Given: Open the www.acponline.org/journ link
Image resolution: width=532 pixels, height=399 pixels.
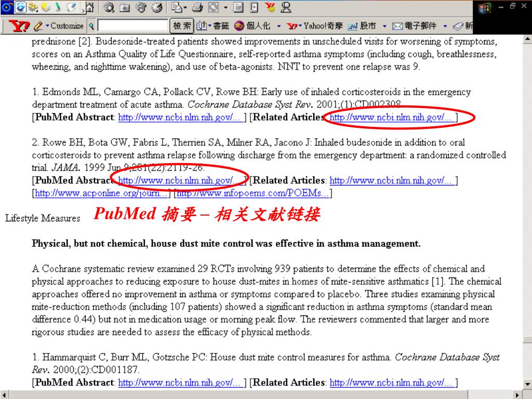Looking at the screenshot, I should click(101, 193).
